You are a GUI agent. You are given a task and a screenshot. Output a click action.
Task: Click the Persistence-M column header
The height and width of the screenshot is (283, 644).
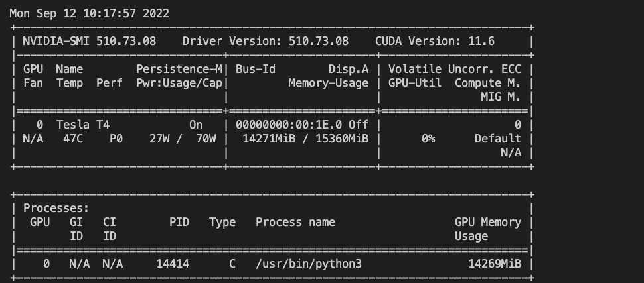coord(179,70)
